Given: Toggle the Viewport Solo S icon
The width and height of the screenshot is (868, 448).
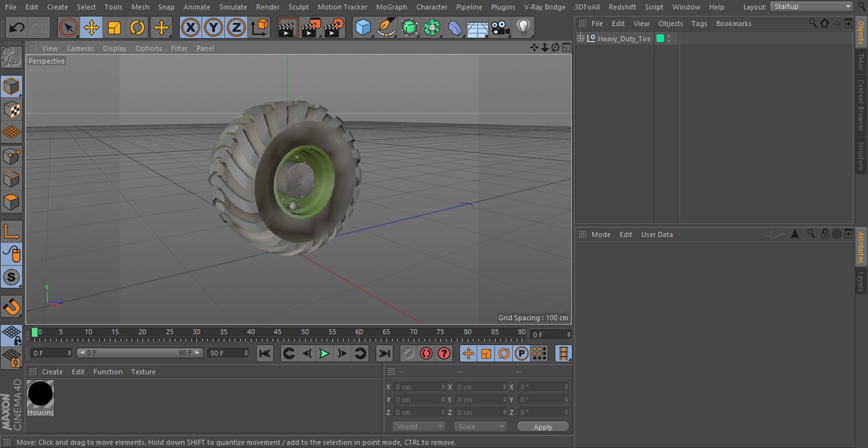Looking at the screenshot, I should pos(11,277).
